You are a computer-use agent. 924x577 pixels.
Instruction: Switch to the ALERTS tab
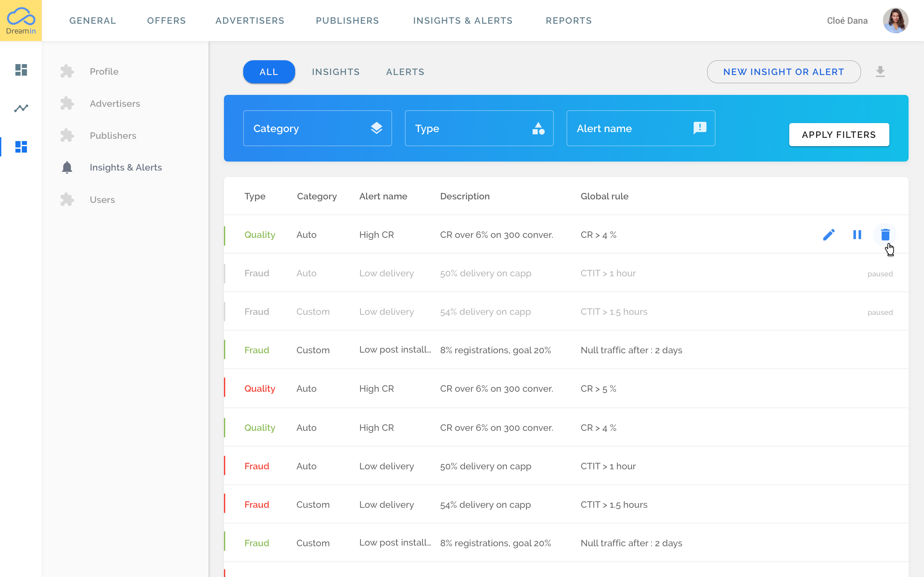pyautogui.click(x=405, y=72)
